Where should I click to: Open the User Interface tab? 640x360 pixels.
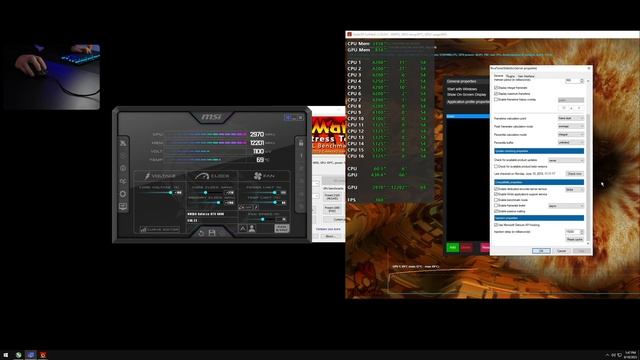tap(526, 76)
